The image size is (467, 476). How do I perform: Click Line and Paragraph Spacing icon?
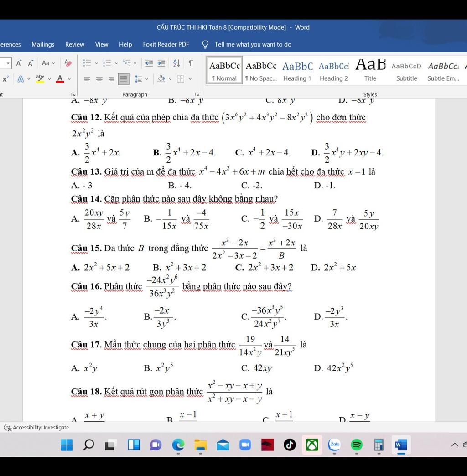click(139, 79)
